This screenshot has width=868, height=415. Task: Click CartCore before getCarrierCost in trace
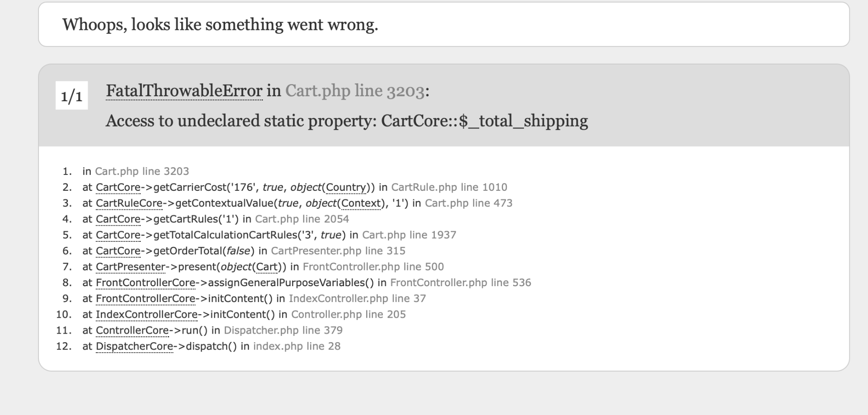(x=118, y=187)
